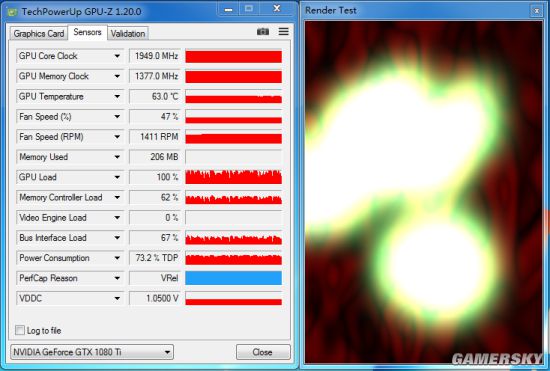550x371 pixels.
Task: Open the Fan Speed (RPM) sensor dropdown
Action: click(x=70, y=137)
